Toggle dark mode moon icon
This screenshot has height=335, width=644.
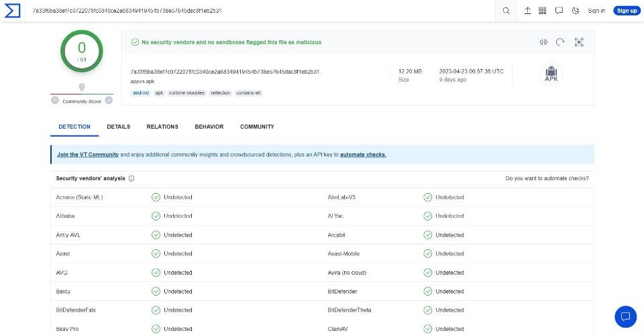[x=576, y=11]
